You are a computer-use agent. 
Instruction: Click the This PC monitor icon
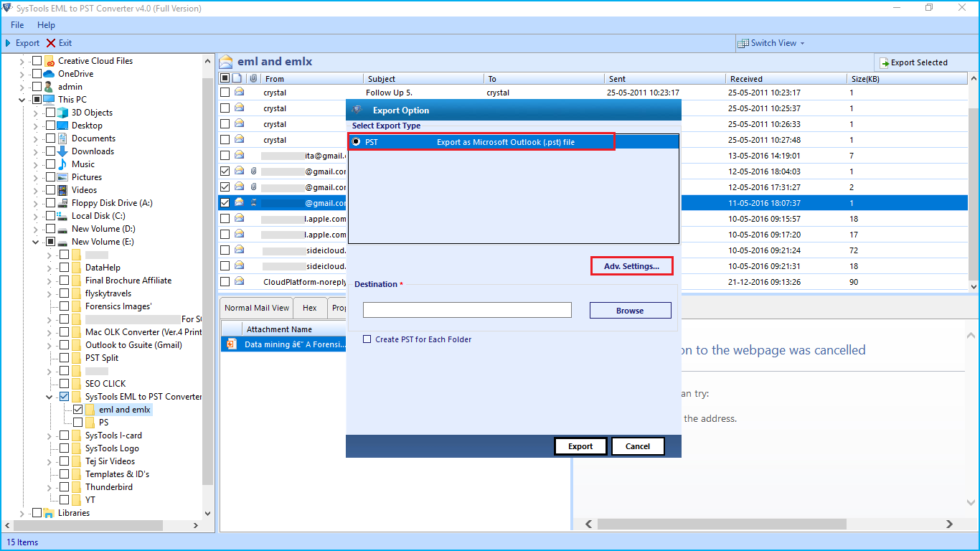(x=50, y=100)
